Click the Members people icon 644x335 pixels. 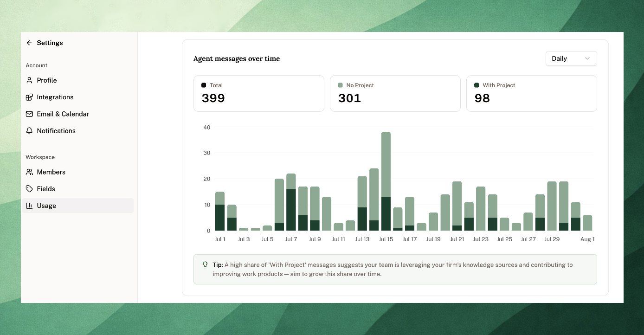click(x=29, y=172)
